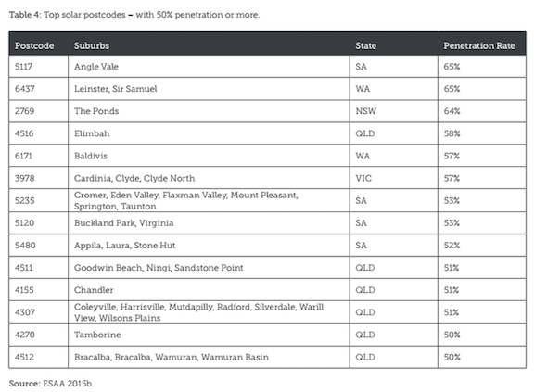Select the Angle Vale suburb cell
The image size is (547, 392).
209,67
